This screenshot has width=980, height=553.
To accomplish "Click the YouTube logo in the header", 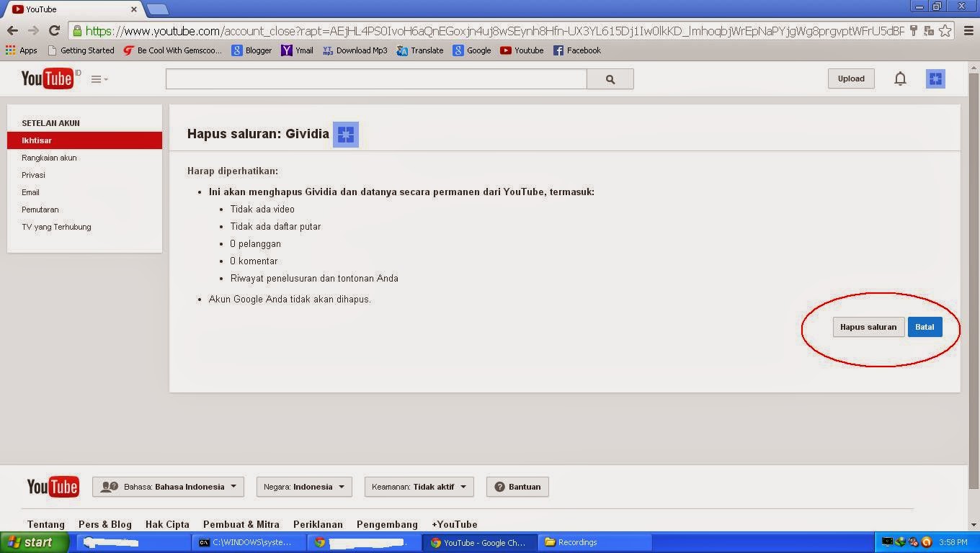I will pos(48,78).
